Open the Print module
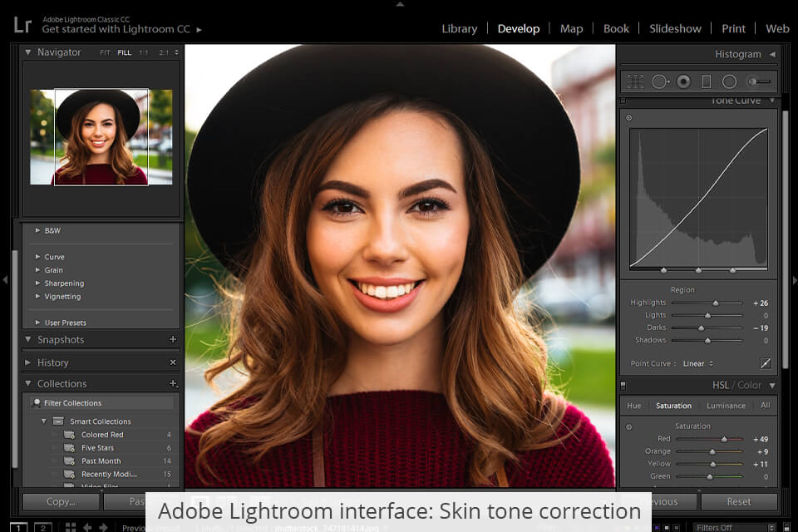Image resolution: width=798 pixels, height=532 pixels. [733, 28]
